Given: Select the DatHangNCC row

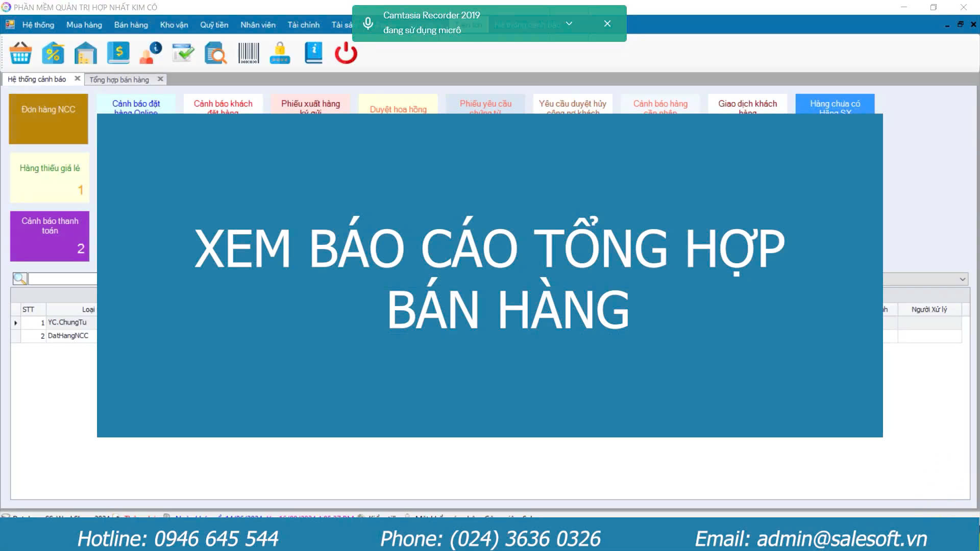Looking at the screenshot, I should coord(54,336).
